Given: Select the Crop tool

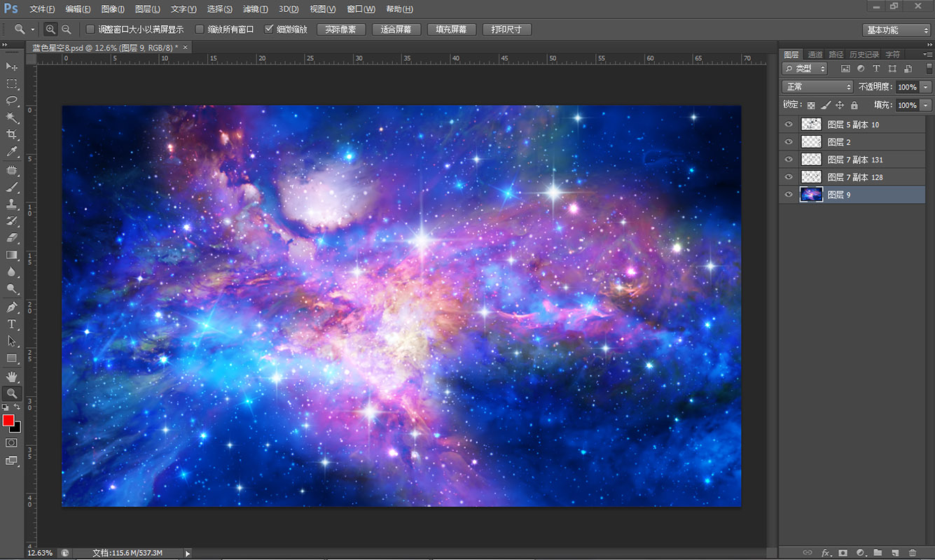Looking at the screenshot, I should [x=12, y=134].
